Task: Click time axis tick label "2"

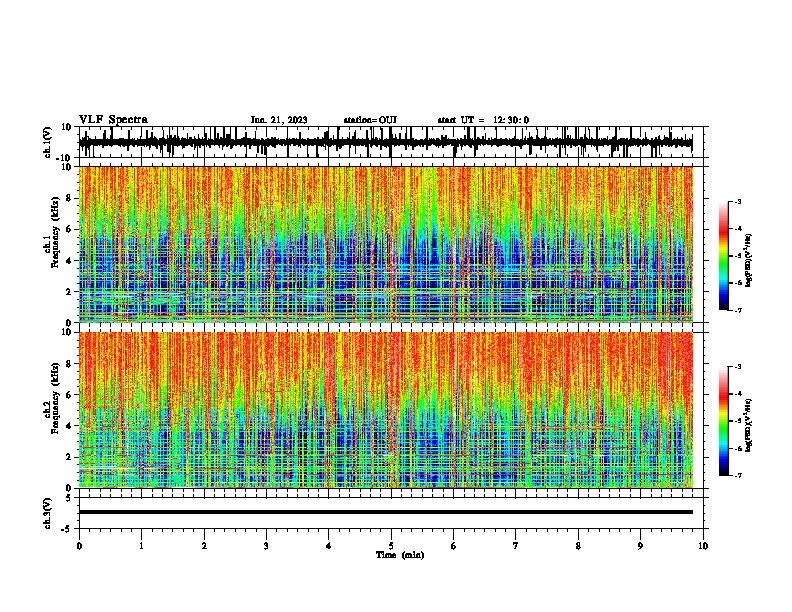Action: pos(204,546)
